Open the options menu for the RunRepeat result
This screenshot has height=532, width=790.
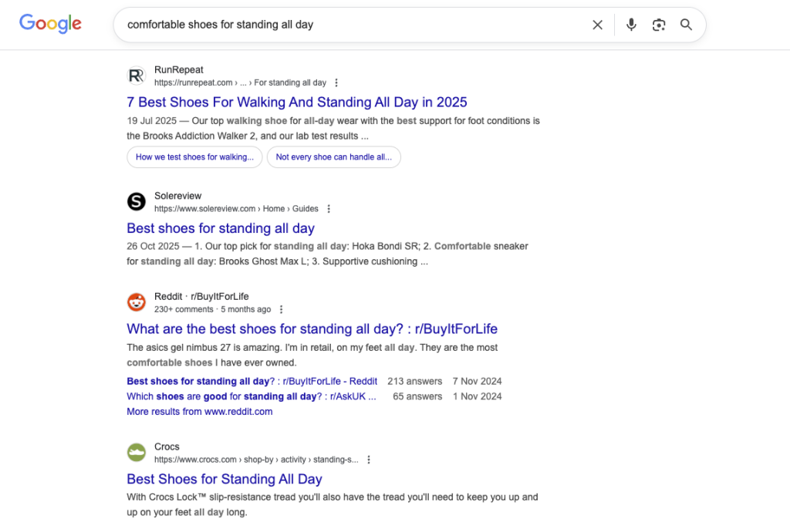tap(336, 82)
